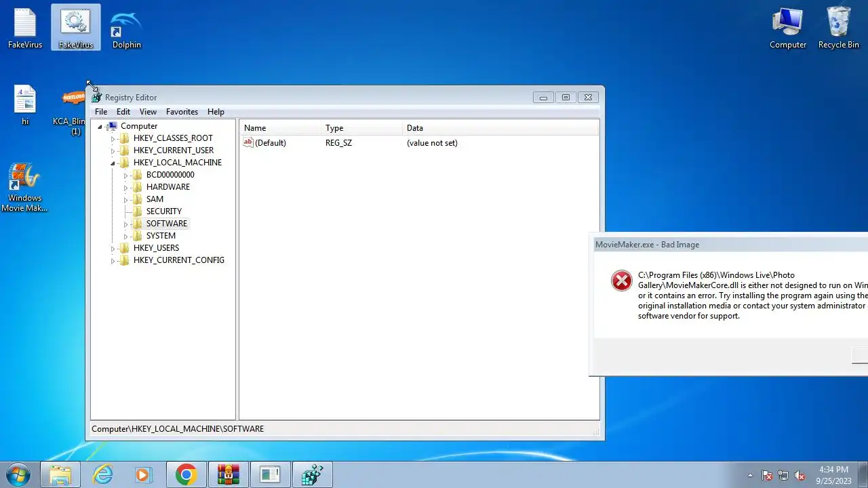
Task: Select the FakeVirus text document desktop icon
Action: 25,28
